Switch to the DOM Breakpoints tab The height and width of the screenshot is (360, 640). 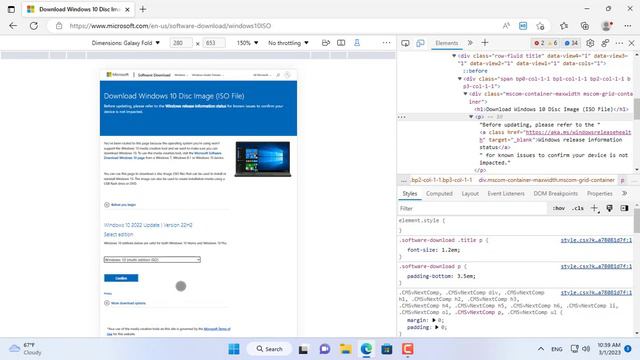556,193
